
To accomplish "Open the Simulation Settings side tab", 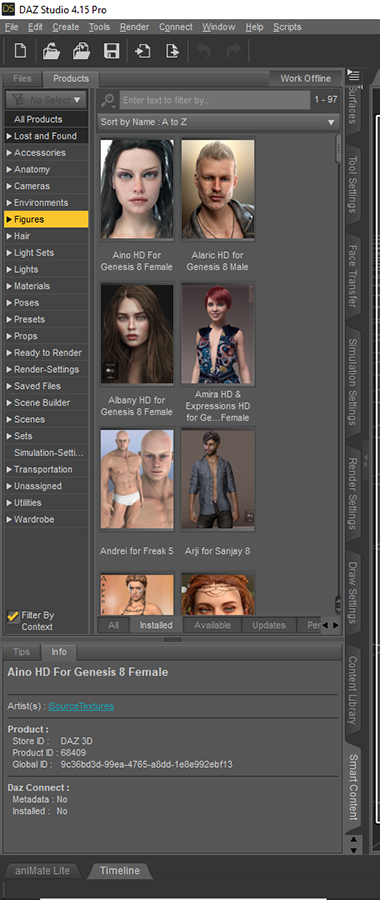I will click(x=353, y=383).
